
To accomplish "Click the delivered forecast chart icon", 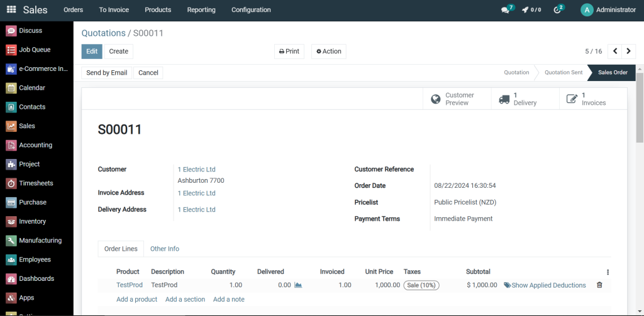I will pyautogui.click(x=298, y=285).
